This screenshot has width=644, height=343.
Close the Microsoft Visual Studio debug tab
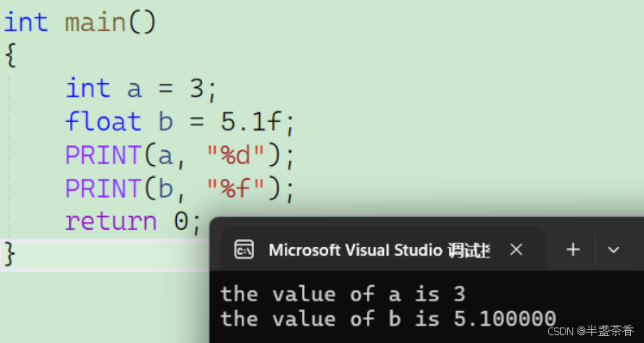tap(516, 249)
